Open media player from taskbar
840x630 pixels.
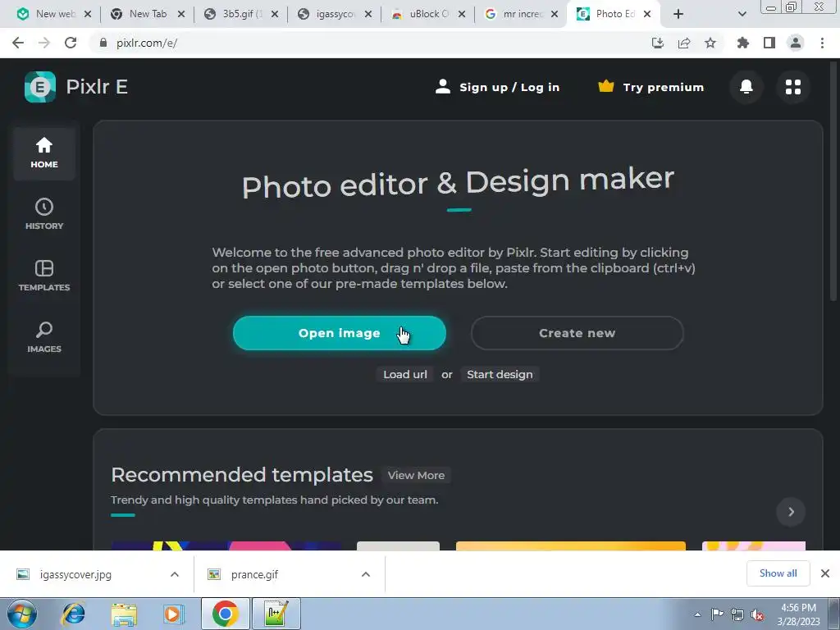coord(173,614)
